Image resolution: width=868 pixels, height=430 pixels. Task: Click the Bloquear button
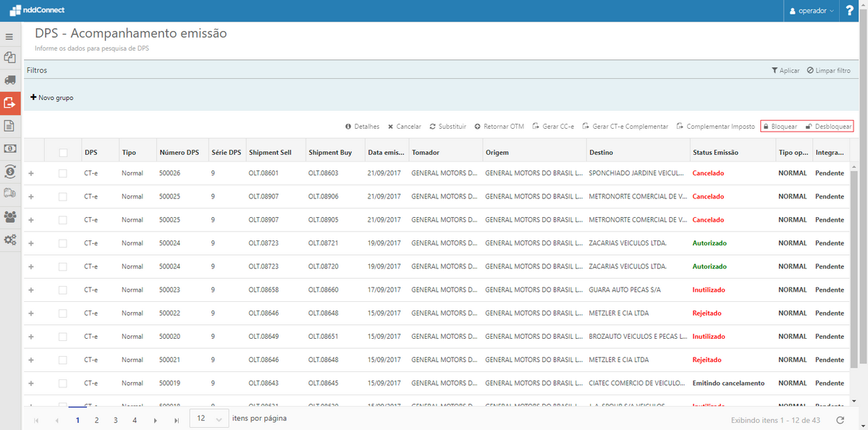780,127
